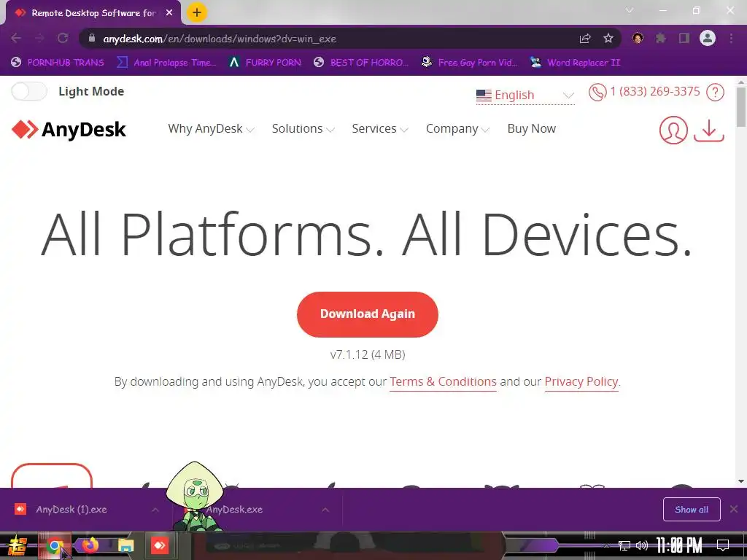Click the circular extension icon in toolbar
The width and height of the screenshot is (747, 560).
coord(638,38)
